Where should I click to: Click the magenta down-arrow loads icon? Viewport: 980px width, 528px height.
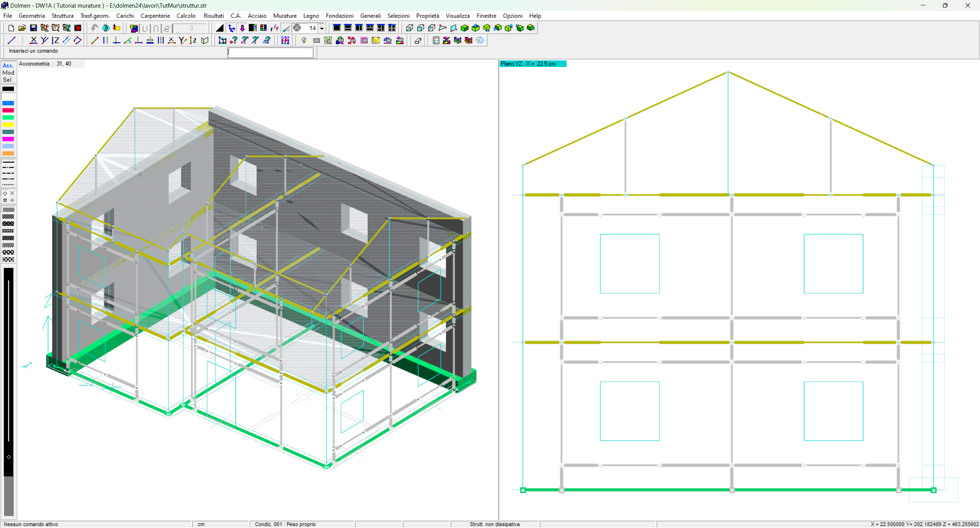(242, 28)
